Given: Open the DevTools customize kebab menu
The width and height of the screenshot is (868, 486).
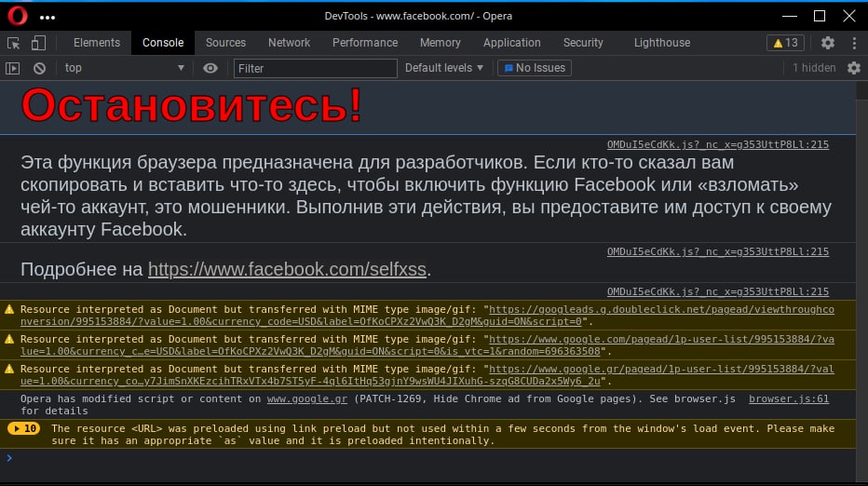Looking at the screenshot, I should click(x=854, y=43).
